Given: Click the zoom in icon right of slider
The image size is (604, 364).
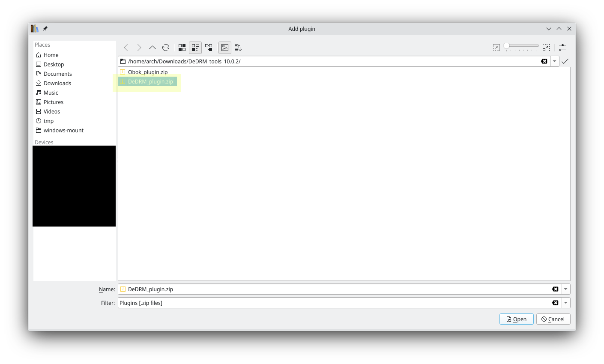Looking at the screenshot, I should coord(546,48).
